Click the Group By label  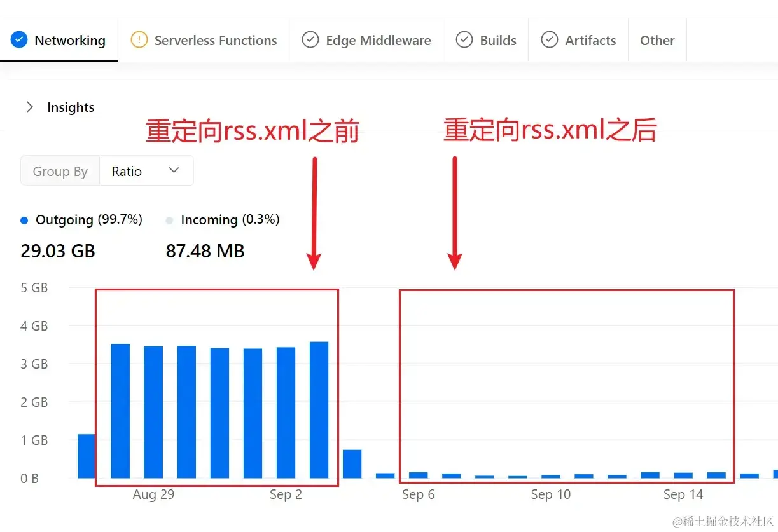pos(60,171)
